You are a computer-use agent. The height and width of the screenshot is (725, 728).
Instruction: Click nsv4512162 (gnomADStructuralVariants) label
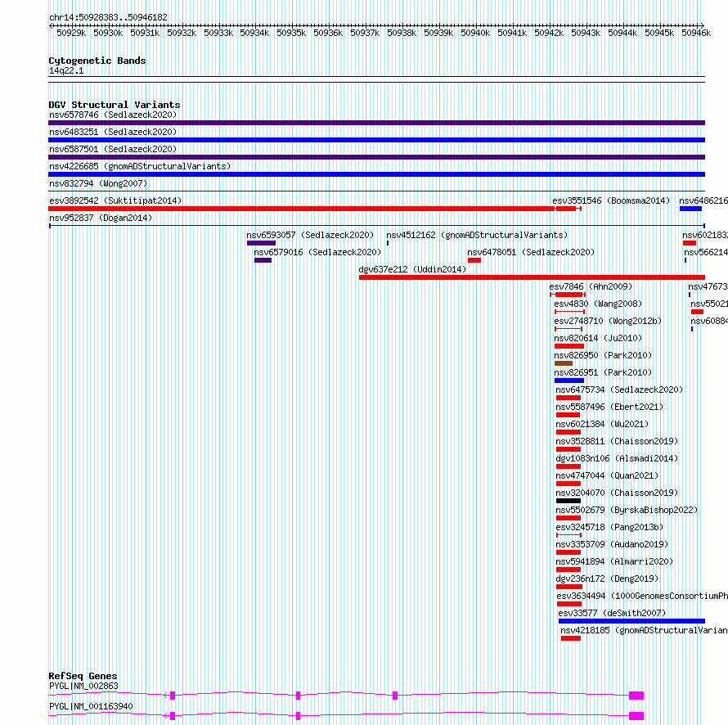pos(477,235)
